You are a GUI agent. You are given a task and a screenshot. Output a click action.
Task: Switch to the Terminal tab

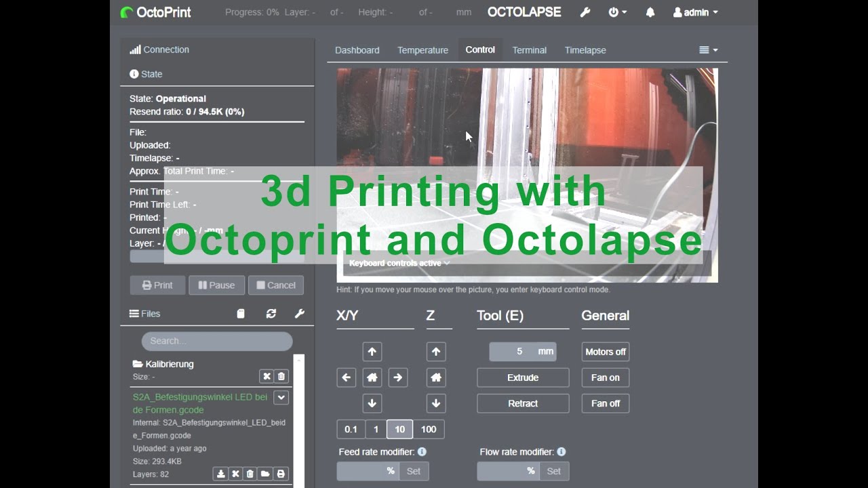(x=530, y=50)
